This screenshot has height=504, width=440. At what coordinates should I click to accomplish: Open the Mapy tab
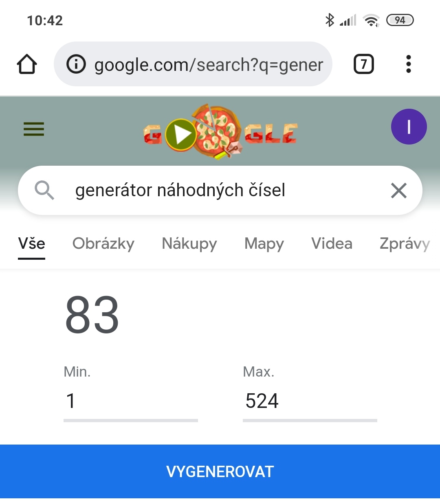point(264,244)
